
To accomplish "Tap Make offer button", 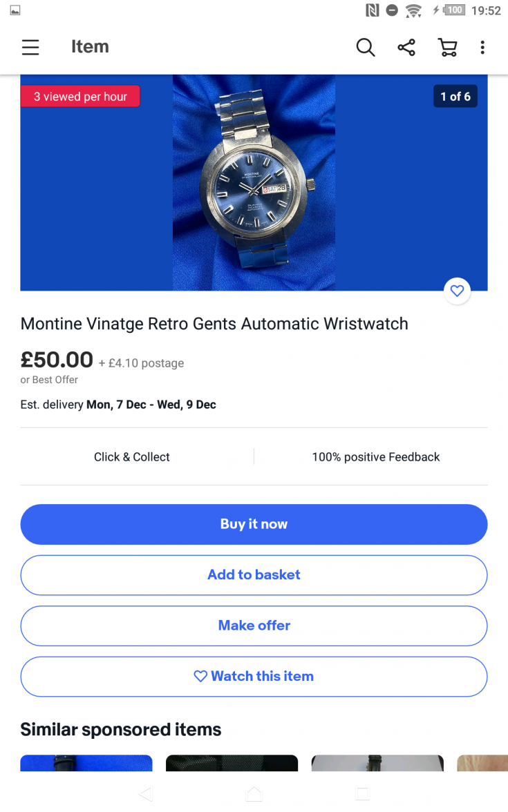I will pos(254,626).
